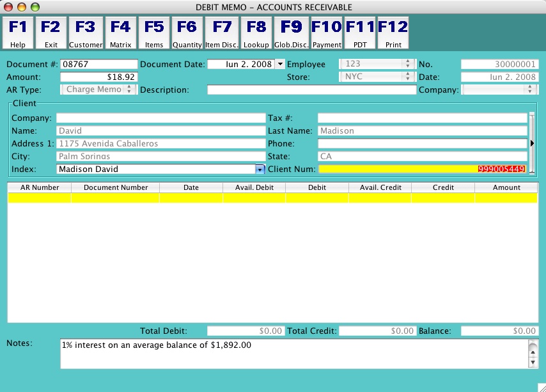Click F11 PDT button

pyautogui.click(x=360, y=33)
